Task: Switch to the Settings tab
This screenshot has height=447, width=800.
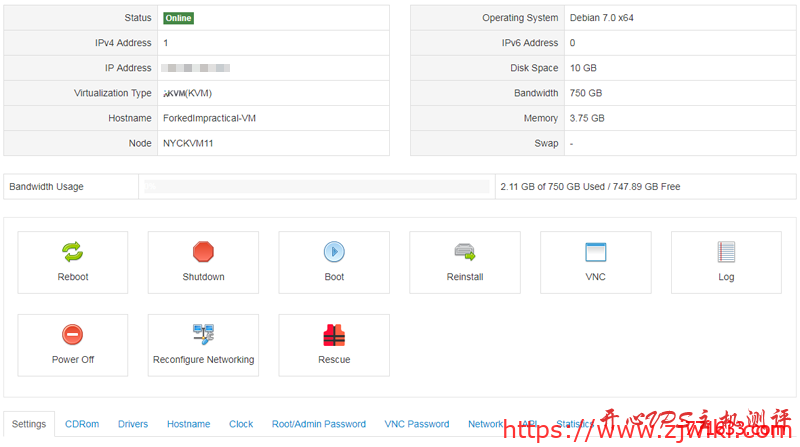Action: click(x=28, y=424)
